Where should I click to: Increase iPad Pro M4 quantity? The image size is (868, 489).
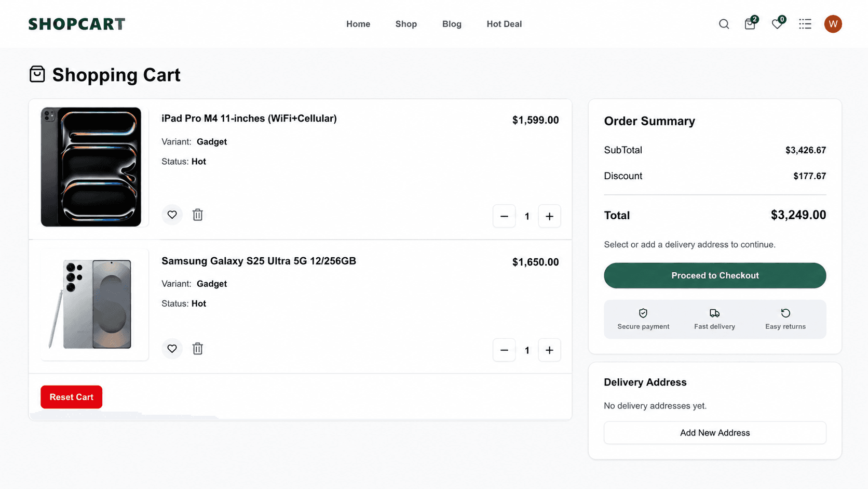(549, 216)
